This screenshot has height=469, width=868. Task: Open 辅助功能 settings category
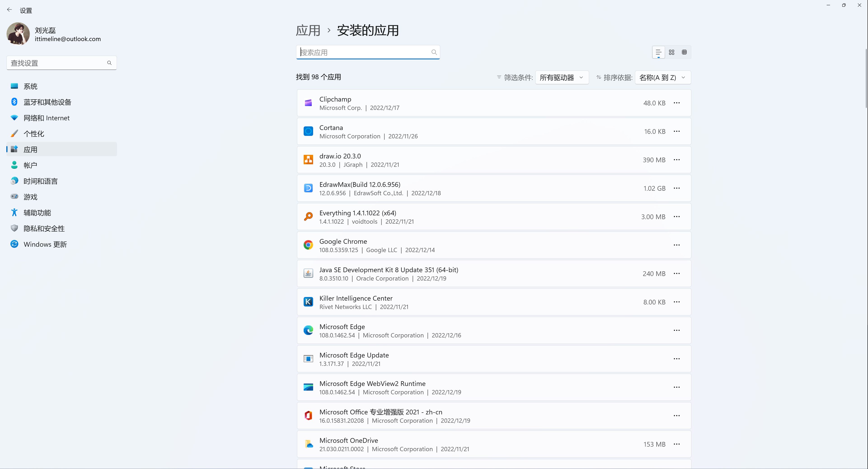(62, 212)
